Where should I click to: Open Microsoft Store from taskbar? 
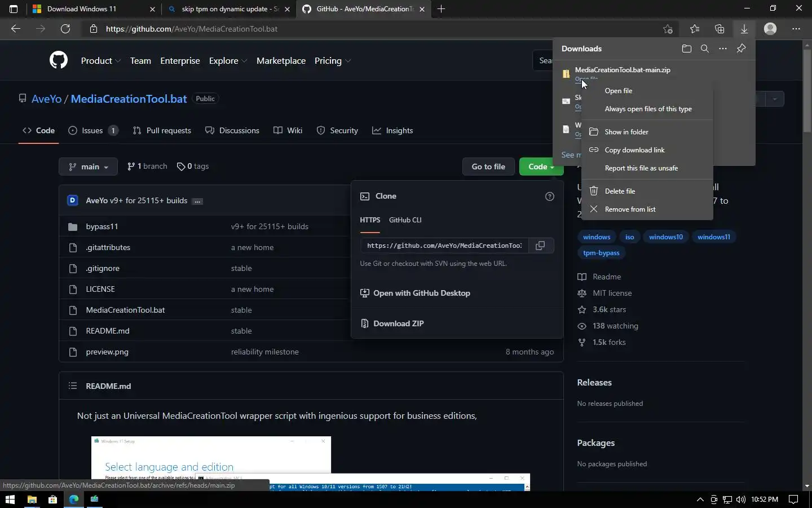tap(52, 500)
